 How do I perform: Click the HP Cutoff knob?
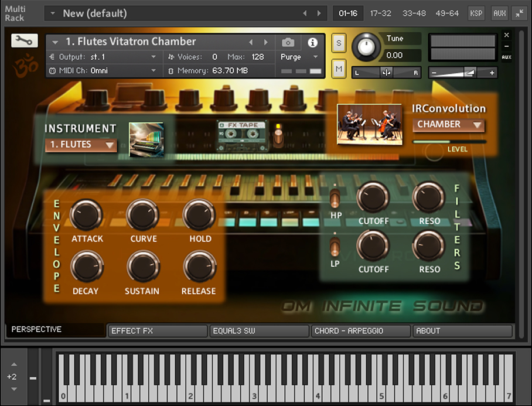(373, 197)
